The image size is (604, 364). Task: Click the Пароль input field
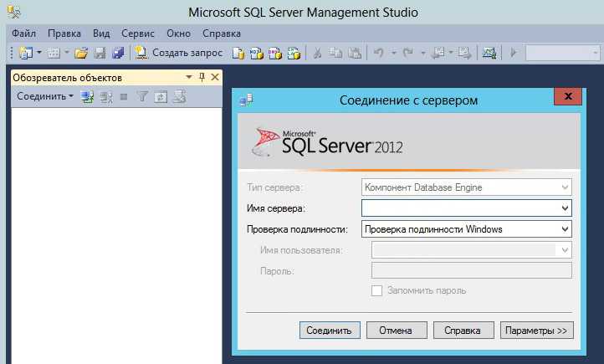tap(472, 270)
